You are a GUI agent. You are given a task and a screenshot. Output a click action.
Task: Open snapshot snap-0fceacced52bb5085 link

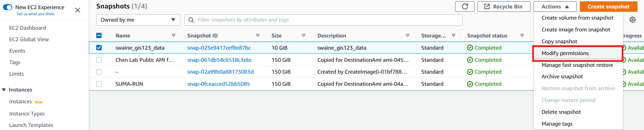coord(218,84)
